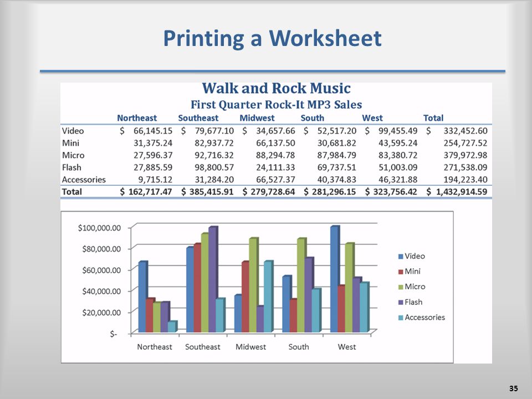Select cell value 24,111.33

tap(275, 167)
